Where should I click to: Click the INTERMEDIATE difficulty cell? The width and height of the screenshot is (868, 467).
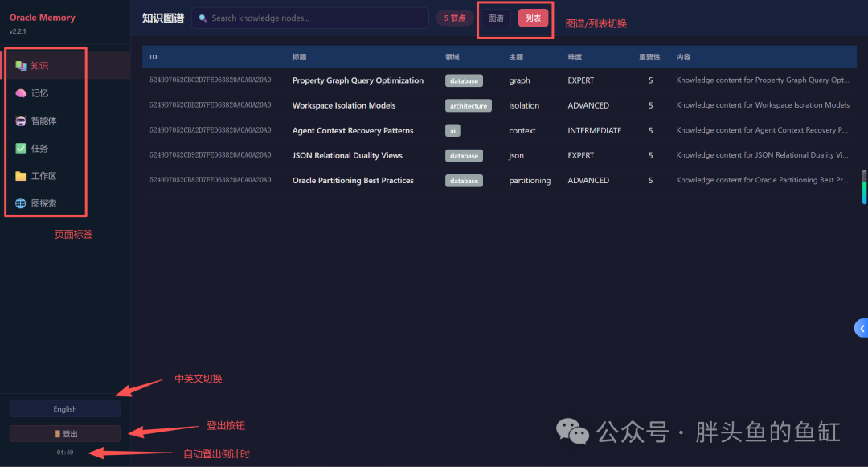pyautogui.click(x=595, y=130)
